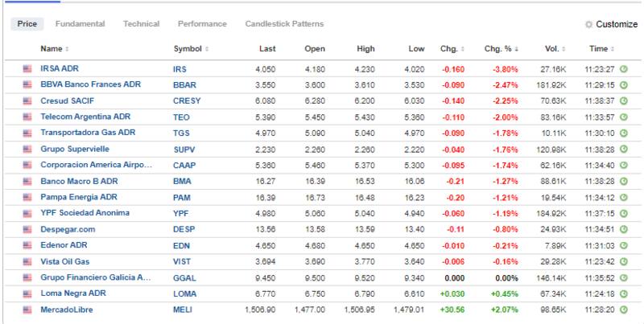Click the clock icon in IRSA ADR row
644x324 pixels.
click(623, 69)
